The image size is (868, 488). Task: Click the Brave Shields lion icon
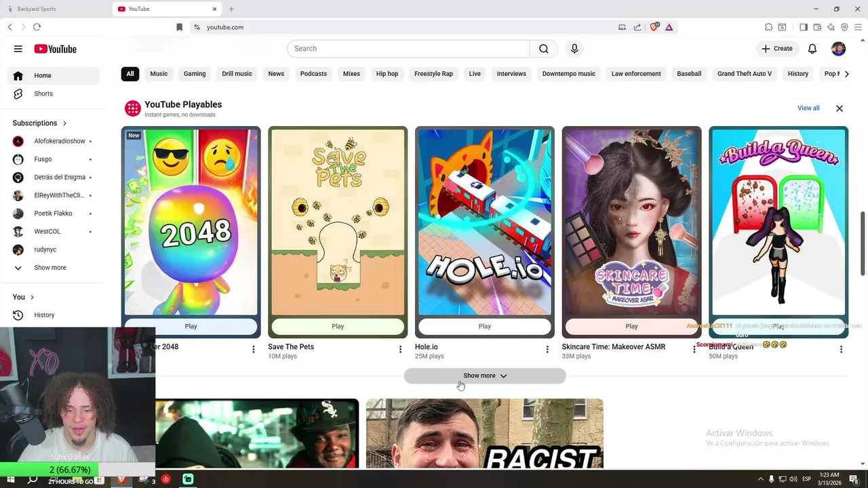click(655, 27)
